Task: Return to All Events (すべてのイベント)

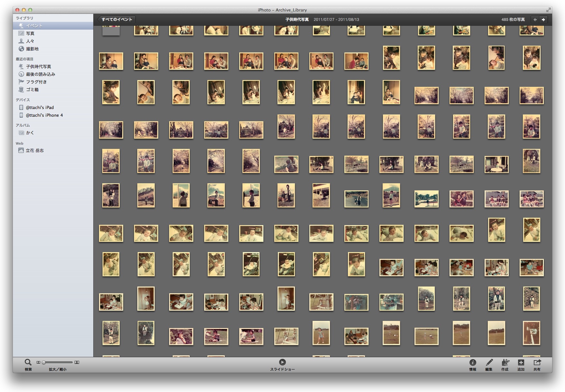Action: coord(116,20)
